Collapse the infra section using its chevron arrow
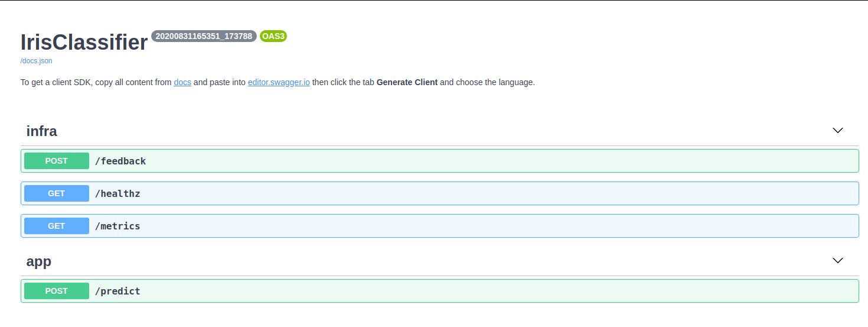Viewport: 868px width, 327px height. pyautogui.click(x=837, y=131)
